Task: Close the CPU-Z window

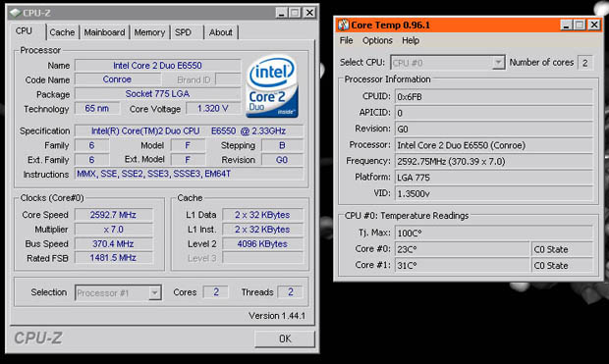Action: pyautogui.click(x=309, y=13)
